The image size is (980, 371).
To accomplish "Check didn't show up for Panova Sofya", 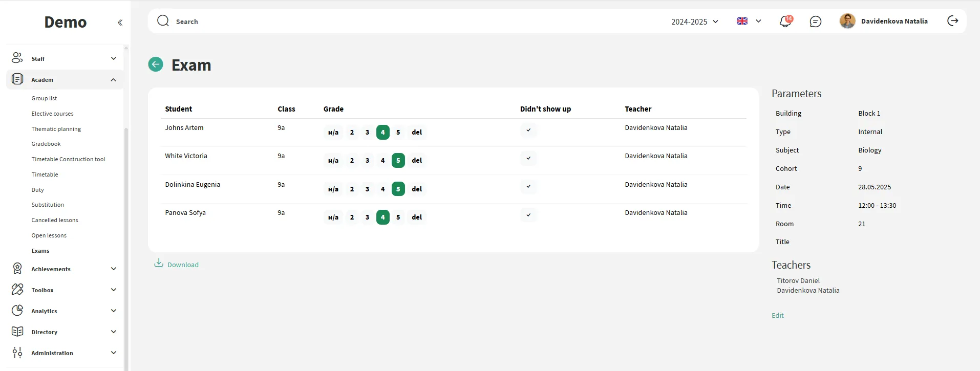I will pos(528,215).
